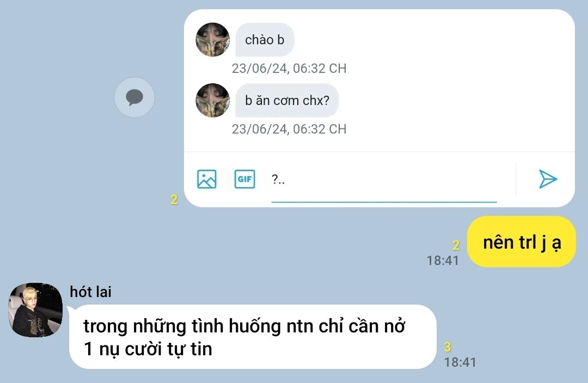Focus the text field containing "?.."

tap(384, 180)
